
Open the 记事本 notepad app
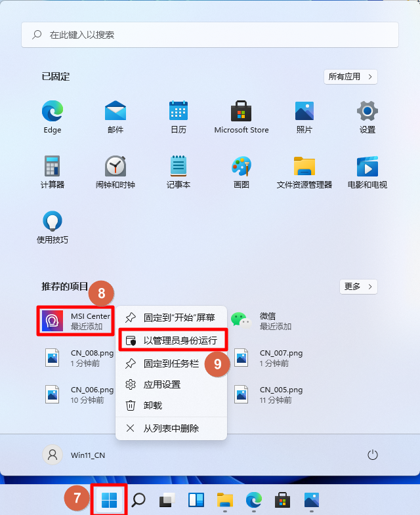[178, 172]
